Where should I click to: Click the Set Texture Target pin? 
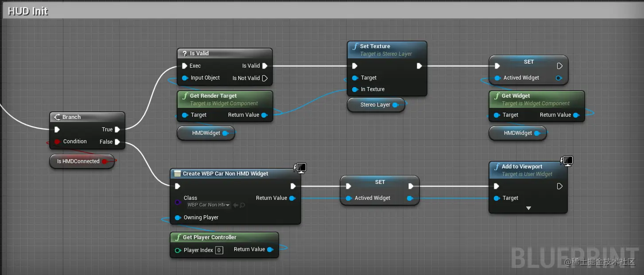pos(355,78)
